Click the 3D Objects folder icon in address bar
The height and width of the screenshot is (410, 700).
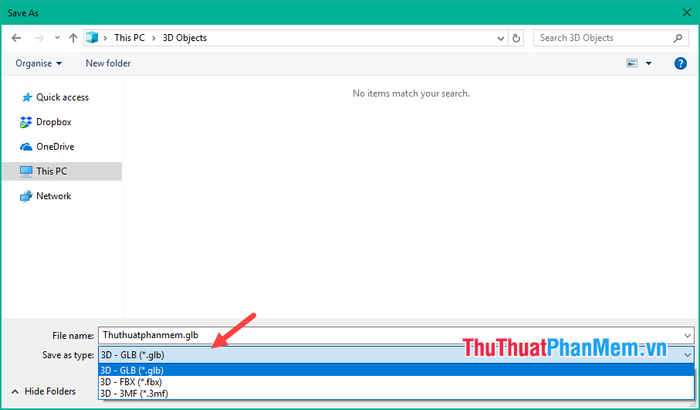click(92, 38)
